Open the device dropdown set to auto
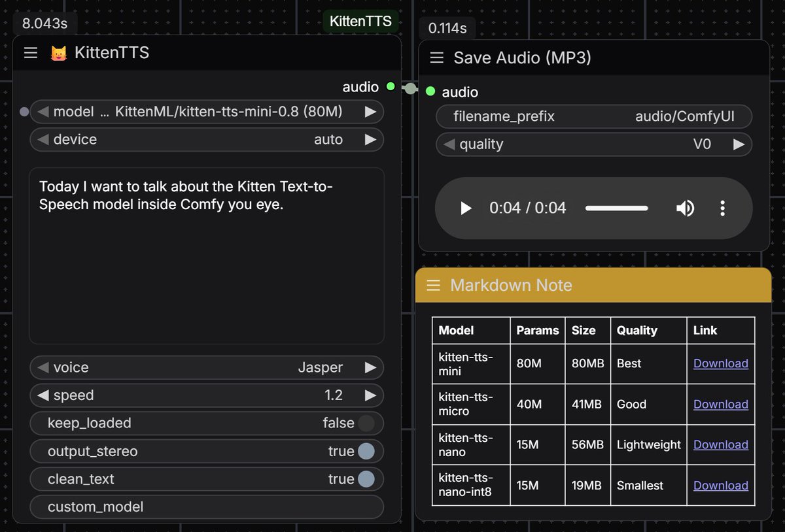 click(x=207, y=140)
